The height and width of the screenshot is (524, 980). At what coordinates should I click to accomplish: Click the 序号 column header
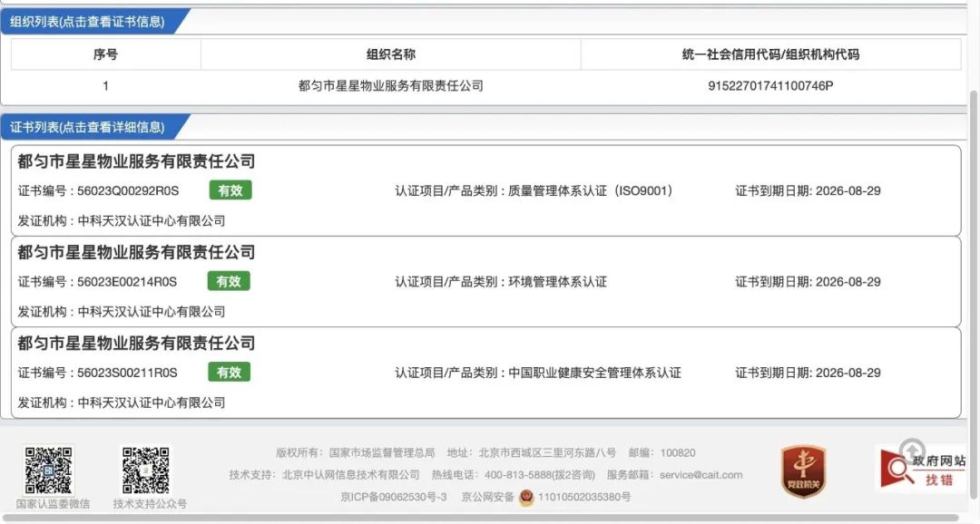pos(105,54)
